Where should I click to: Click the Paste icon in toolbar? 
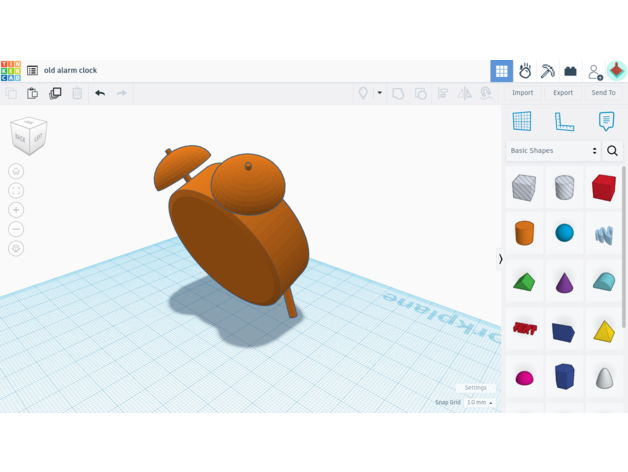pos(33,93)
